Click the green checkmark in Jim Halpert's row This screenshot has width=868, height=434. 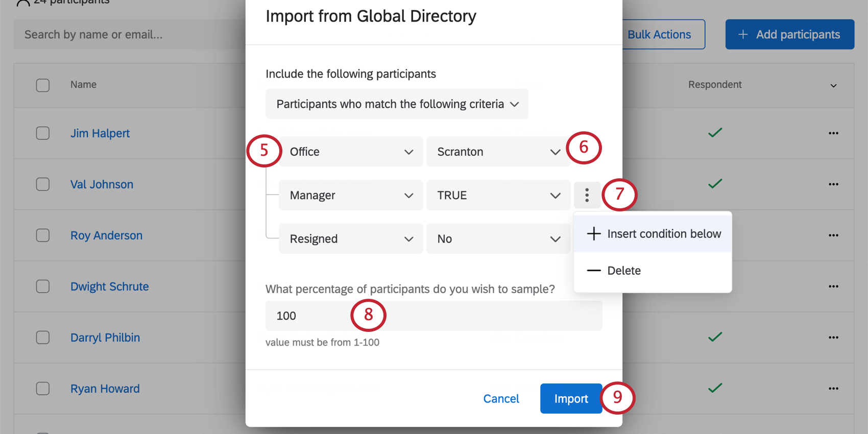coord(715,133)
